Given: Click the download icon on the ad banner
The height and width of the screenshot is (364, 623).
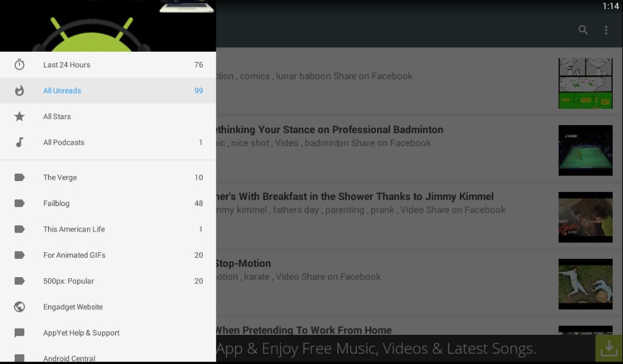Looking at the screenshot, I should 608,349.
